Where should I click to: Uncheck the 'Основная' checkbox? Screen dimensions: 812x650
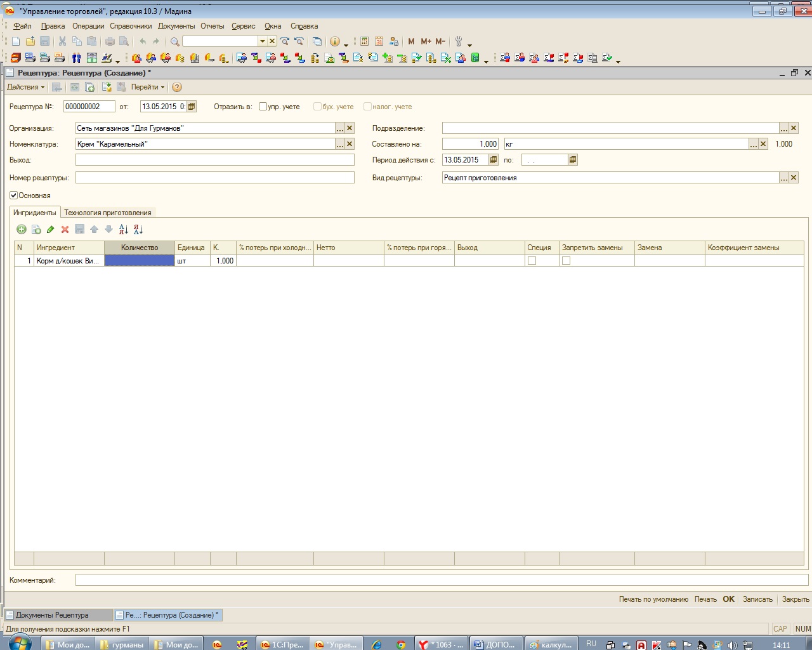(13, 196)
